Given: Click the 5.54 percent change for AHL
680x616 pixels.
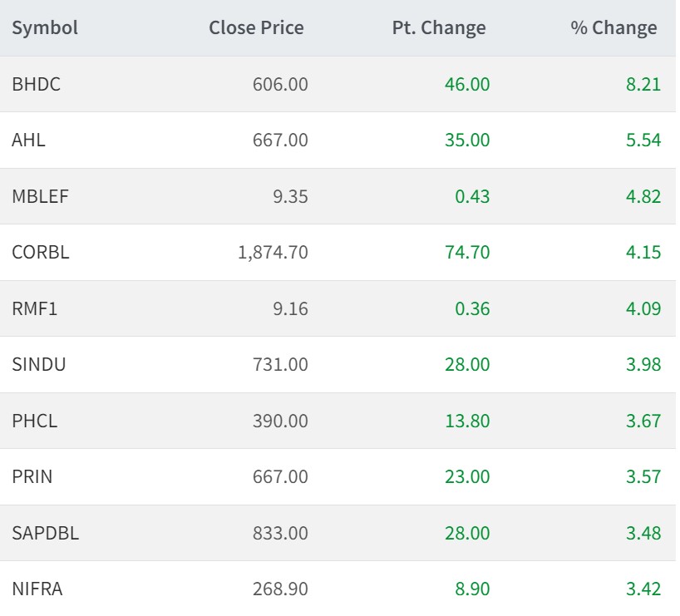Looking at the screenshot, I should tap(643, 140).
